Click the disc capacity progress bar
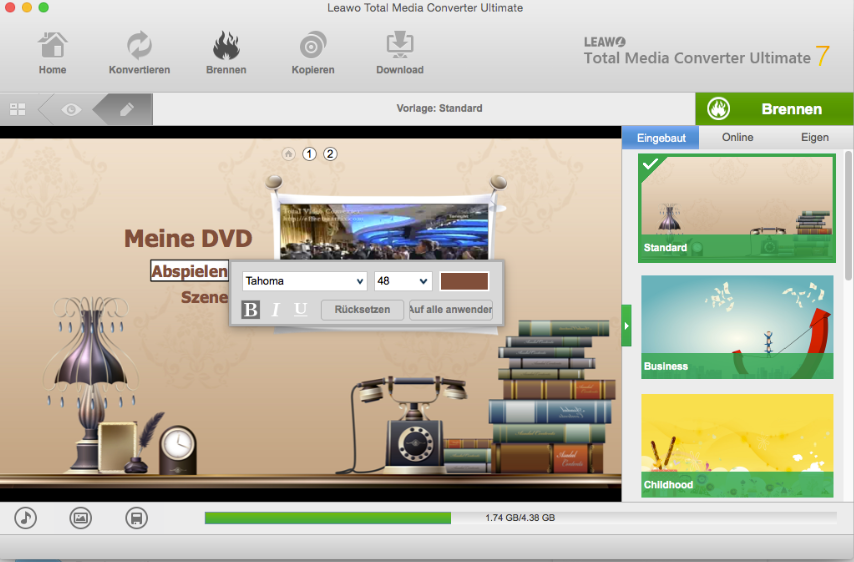The image size is (854, 562). (x=521, y=518)
